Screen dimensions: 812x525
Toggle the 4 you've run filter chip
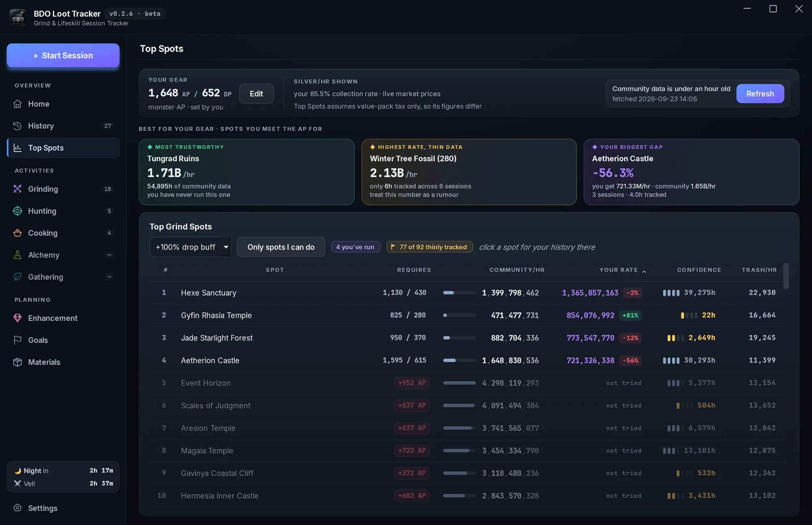pos(355,247)
